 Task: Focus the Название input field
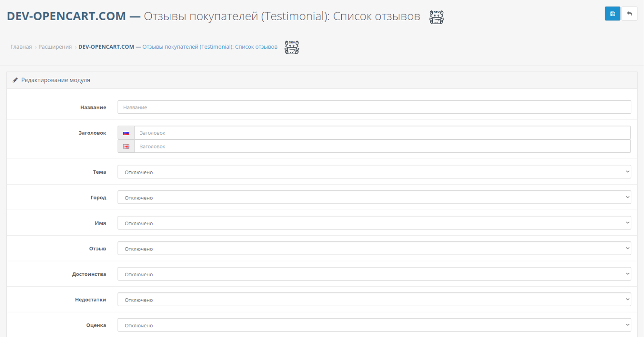point(374,107)
